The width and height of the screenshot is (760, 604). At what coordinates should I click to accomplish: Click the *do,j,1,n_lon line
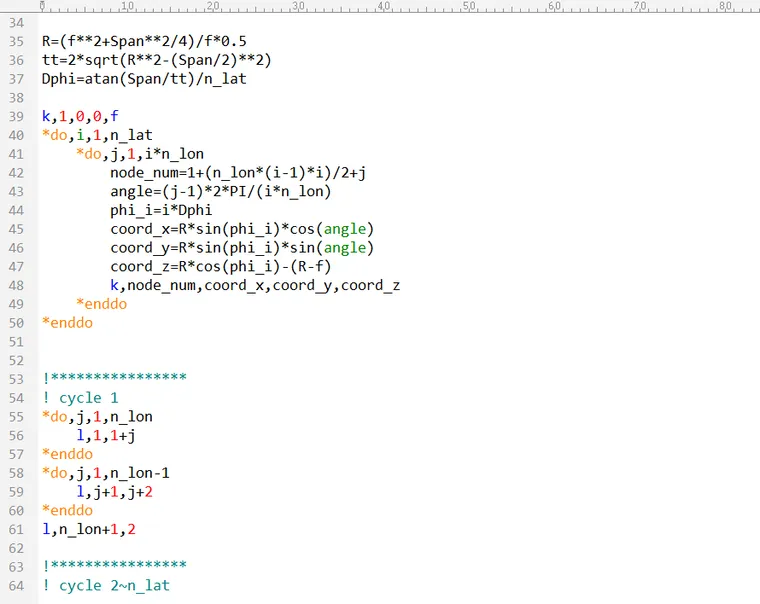pyautogui.click(x=97, y=417)
